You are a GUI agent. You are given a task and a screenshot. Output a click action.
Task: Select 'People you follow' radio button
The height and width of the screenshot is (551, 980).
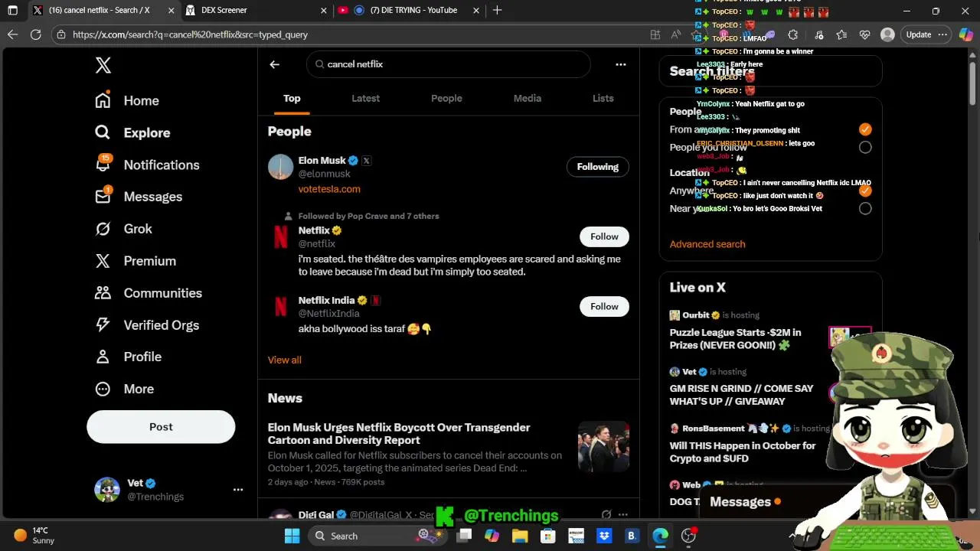[865, 148]
